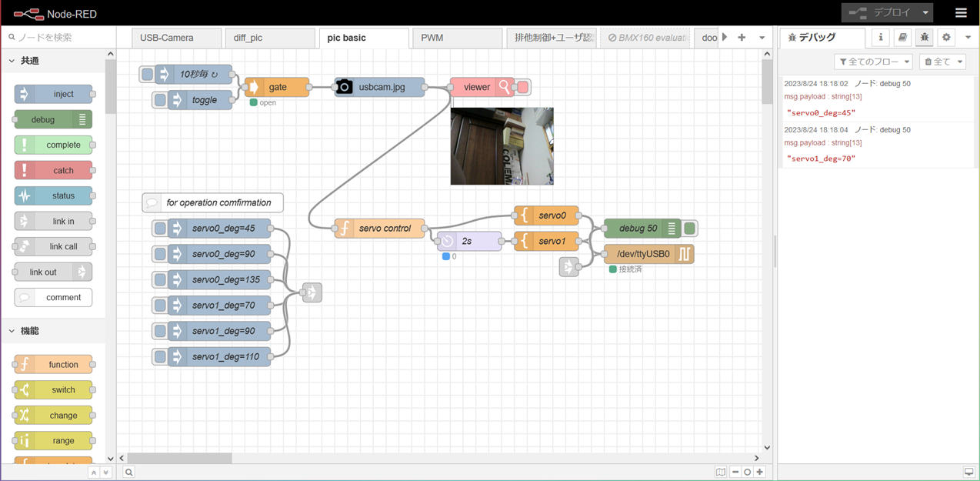Open the help book sidebar icon
The image size is (980, 481).
[903, 37]
